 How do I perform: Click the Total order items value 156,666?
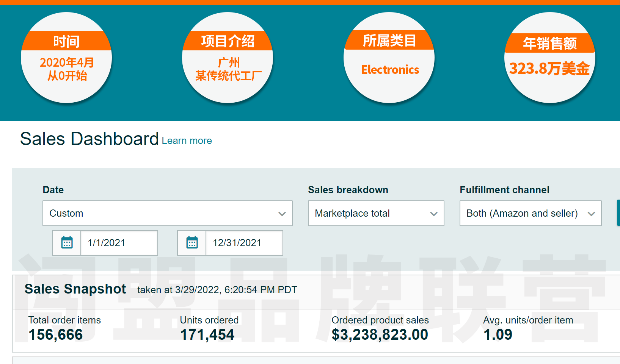point(56,334)
